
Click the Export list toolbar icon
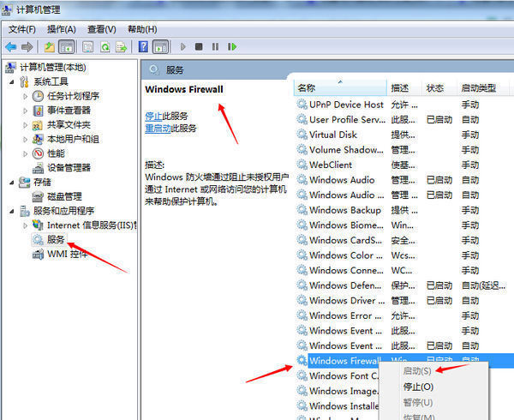click(x=121, y=47)
